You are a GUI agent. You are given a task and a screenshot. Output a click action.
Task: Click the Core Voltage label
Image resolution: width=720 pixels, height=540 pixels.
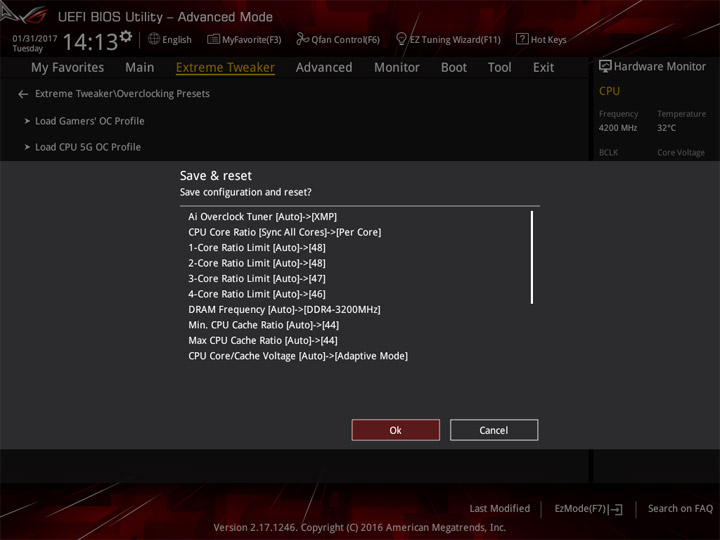[x=681, y=152]
